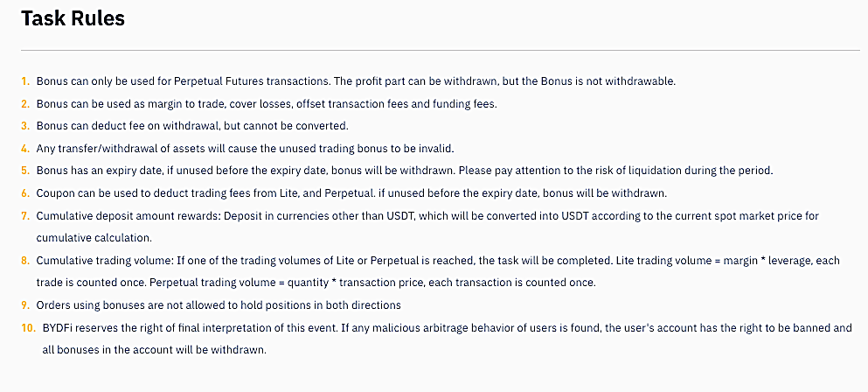
Task: Select rule number 6 marker
Action: (x=25, y=193)
